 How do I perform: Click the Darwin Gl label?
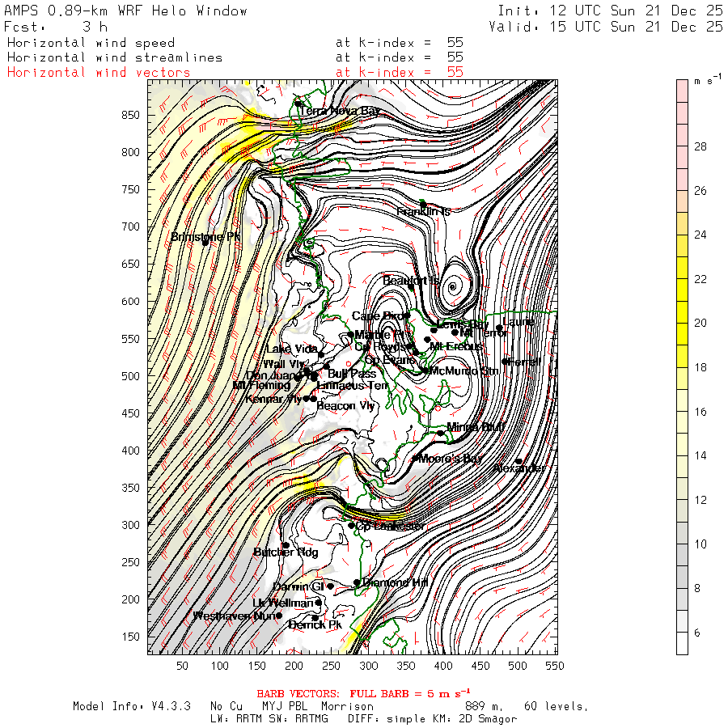pos(298,587)
